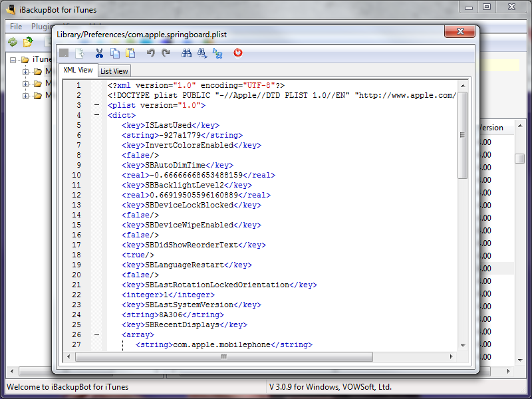The height and width of the screenshot is (399, 532).
Task: Collapse the plist node fold marker
Action: coord(97,105)
